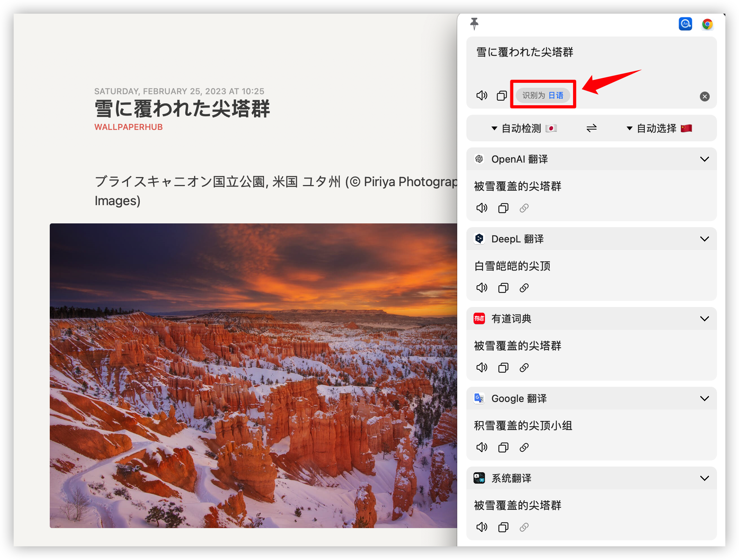Viewport: 739px width, 560px height.
Task: Copy the Google 翻译 result text
Action: 503,448
